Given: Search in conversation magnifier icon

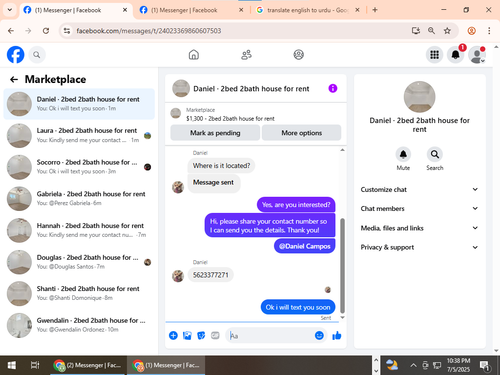Looking at the screenshot, I should 435,154.
